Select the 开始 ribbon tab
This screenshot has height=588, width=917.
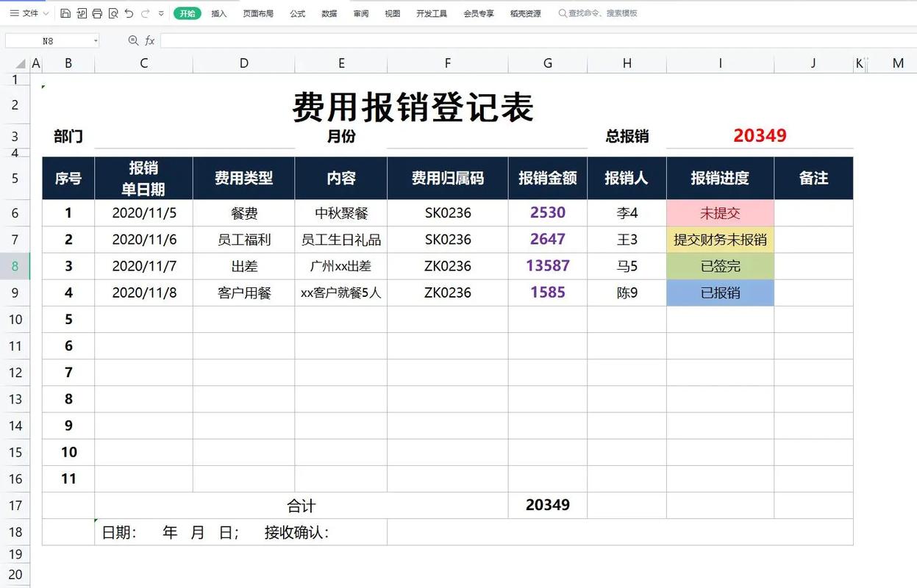coord(188,13)
